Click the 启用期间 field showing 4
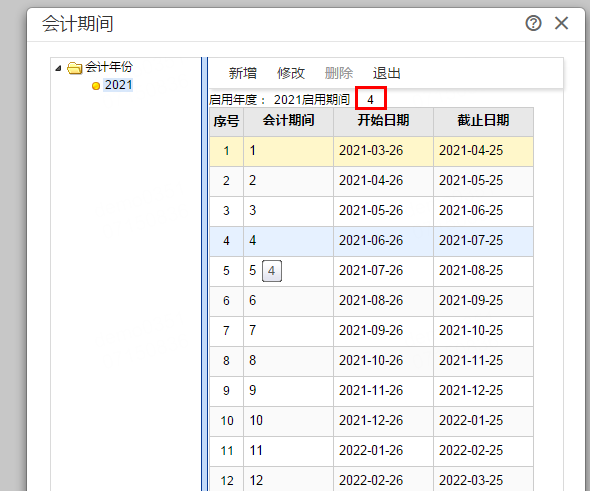The width and height of the screenshot is (590, 491). pos(371,99)
